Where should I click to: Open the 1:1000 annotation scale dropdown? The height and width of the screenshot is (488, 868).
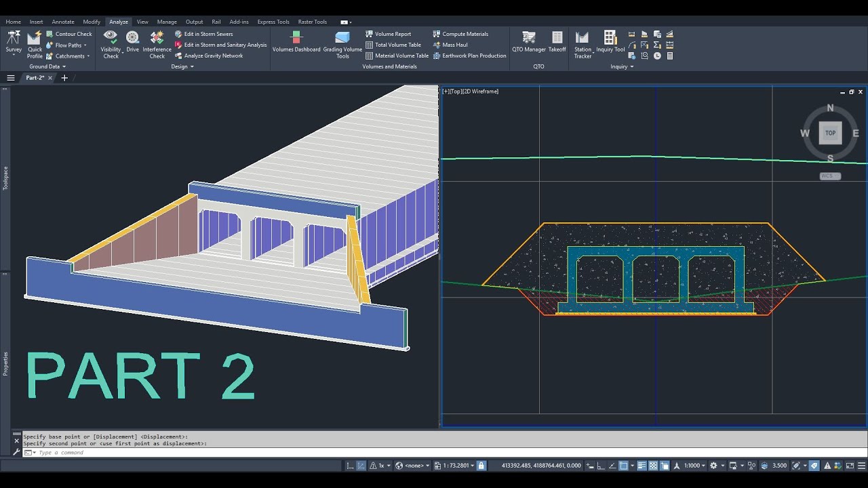pyautogui.click(x=695, y=466)
